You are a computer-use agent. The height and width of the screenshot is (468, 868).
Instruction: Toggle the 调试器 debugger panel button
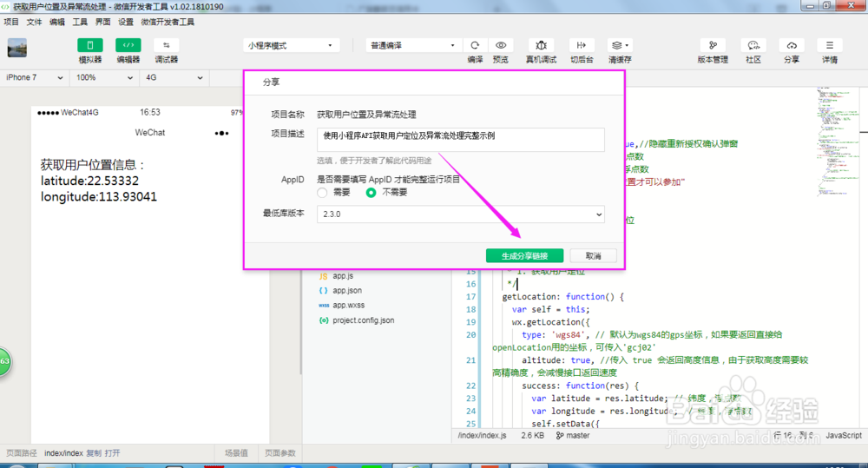[166, 45]
